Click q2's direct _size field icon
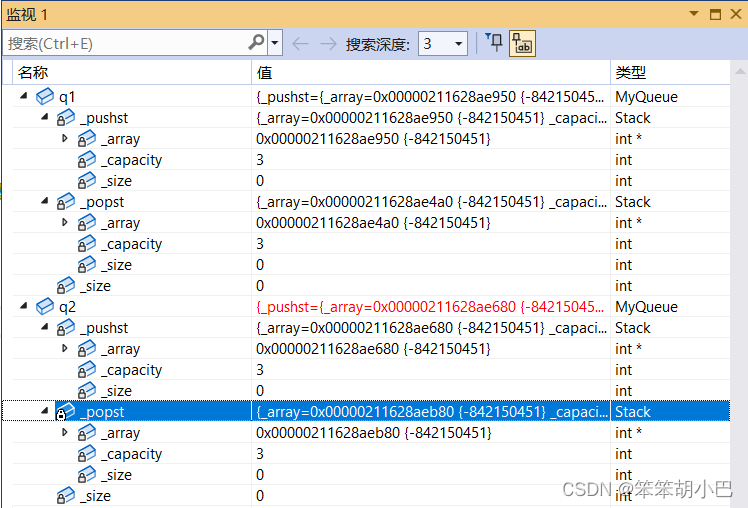 coord(66,495)
